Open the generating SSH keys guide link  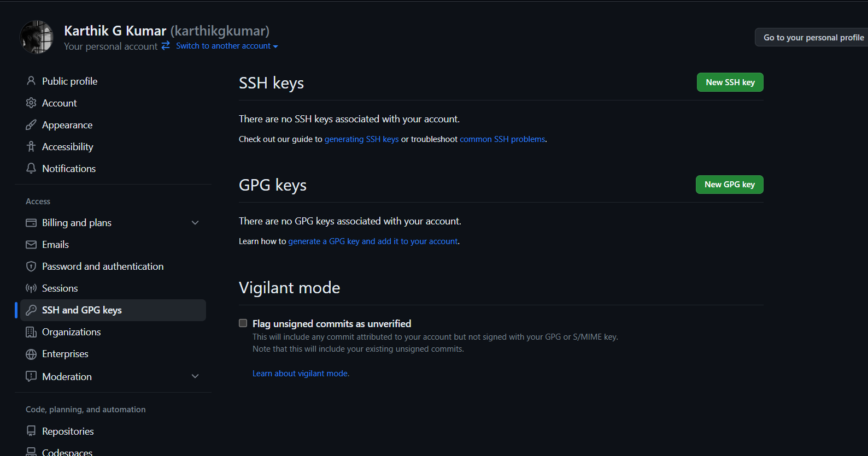pos(361,139)
